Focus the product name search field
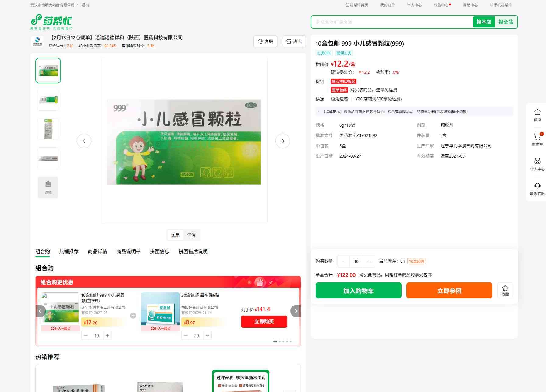The height and width of the screenshot is (392, 546). tap(392, 22)
